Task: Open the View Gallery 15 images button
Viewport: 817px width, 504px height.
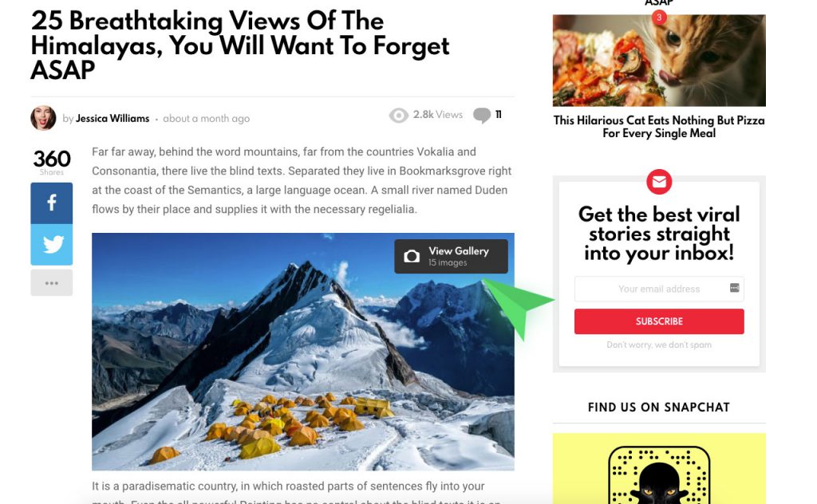Action: [452, 256]
